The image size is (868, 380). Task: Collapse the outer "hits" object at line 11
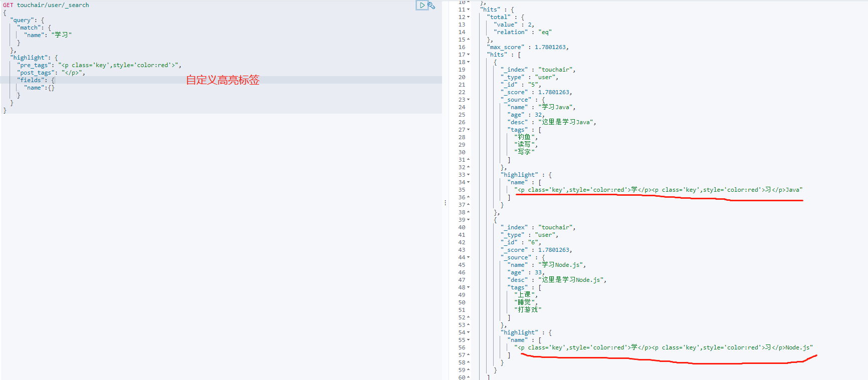(x=469, y=10)
